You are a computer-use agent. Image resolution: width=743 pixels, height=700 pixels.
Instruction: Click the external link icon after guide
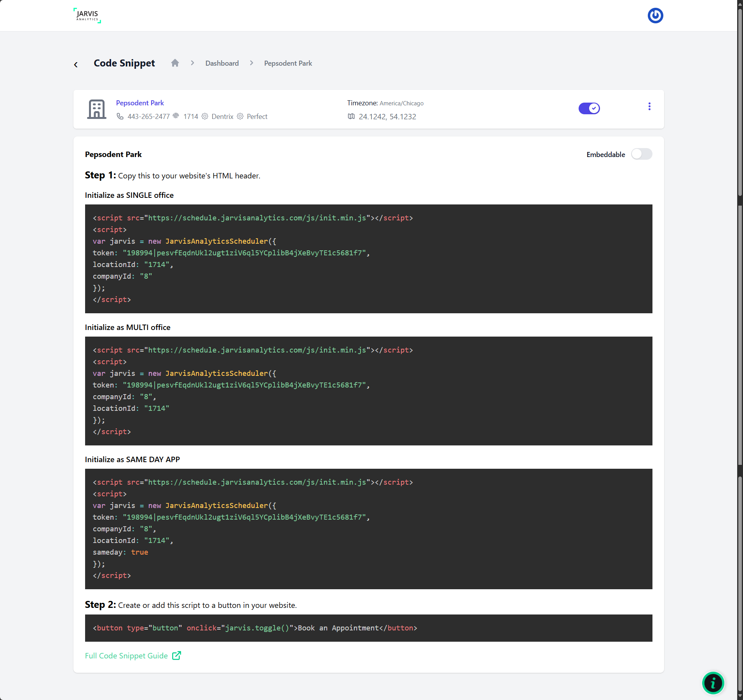tap(176, 655)
